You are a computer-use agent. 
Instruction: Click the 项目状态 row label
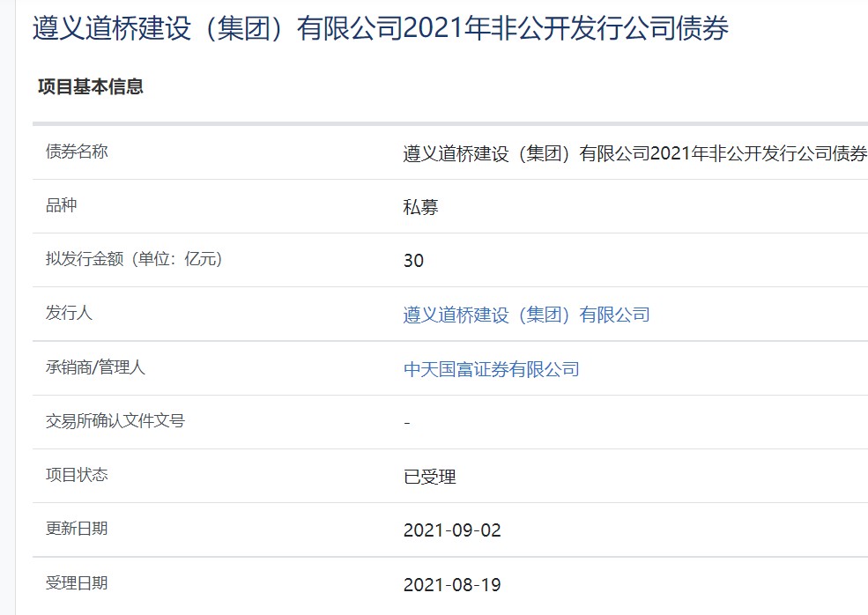(77, 474)
